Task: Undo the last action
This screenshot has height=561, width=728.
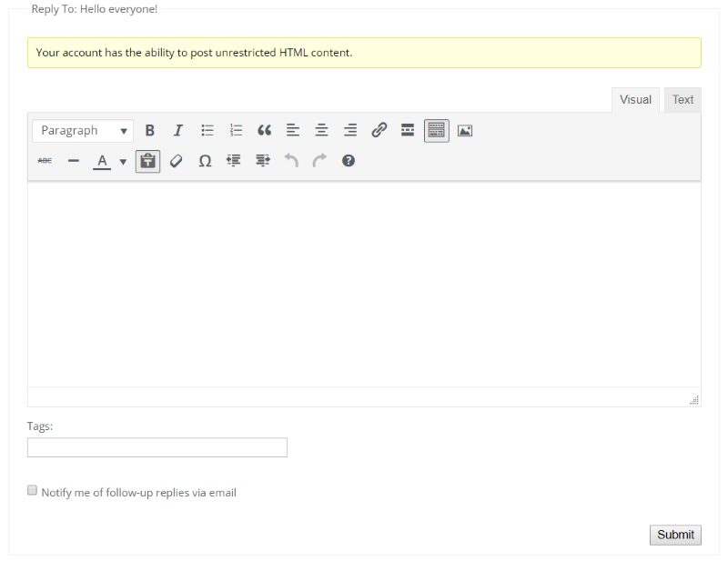Action: 291,161
